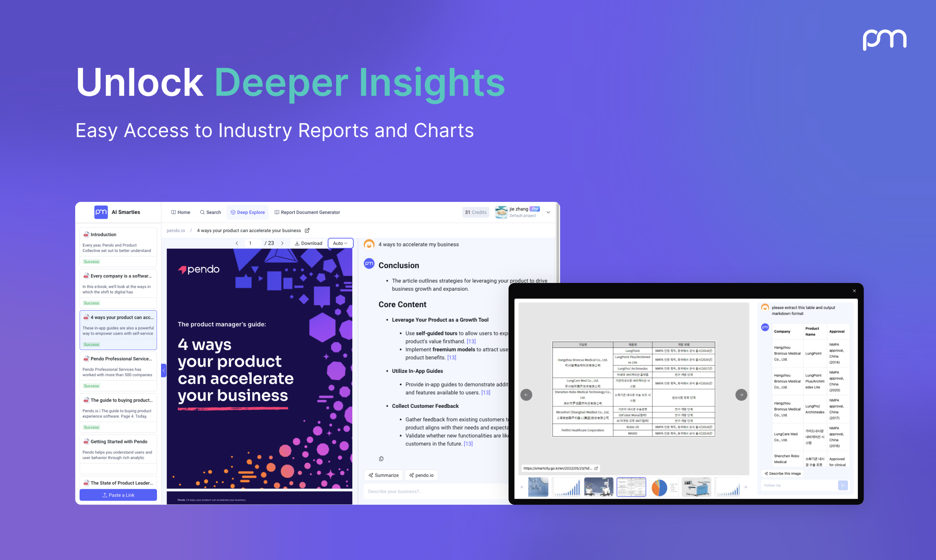Click the PDF icon beside Pendo Professional Service
The height and width of the screenshot is (560, 936).
[x=86, y=358]
